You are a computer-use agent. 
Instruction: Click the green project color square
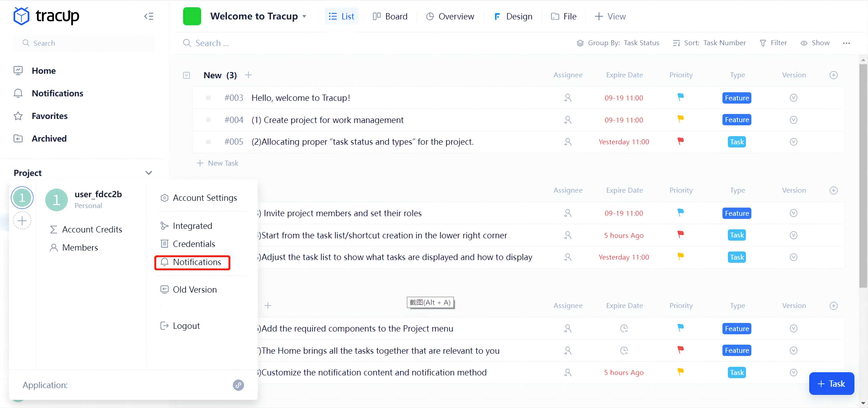tap(192, 16)
